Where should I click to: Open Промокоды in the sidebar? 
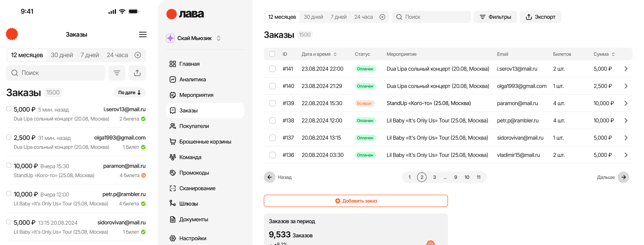point(194,173)
